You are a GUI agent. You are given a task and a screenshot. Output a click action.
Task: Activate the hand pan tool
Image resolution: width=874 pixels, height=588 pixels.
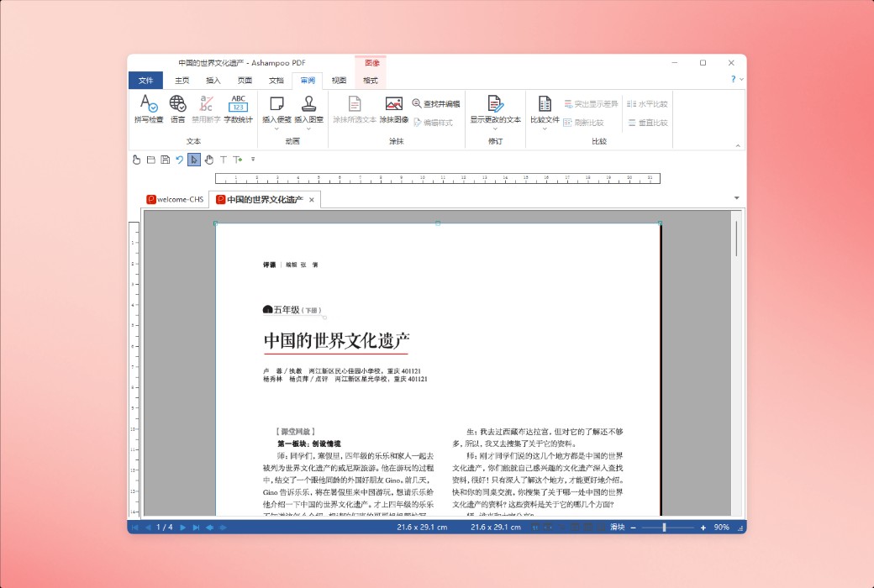coord(211,160)
